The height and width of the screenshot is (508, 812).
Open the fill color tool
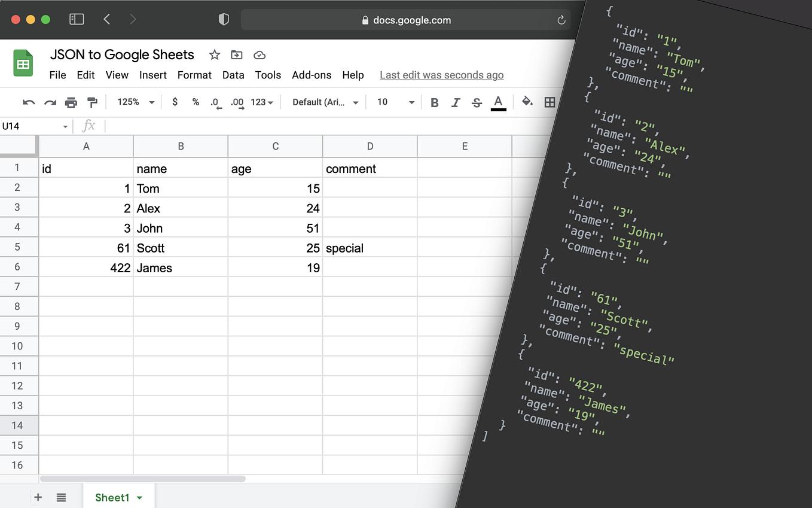527,102
